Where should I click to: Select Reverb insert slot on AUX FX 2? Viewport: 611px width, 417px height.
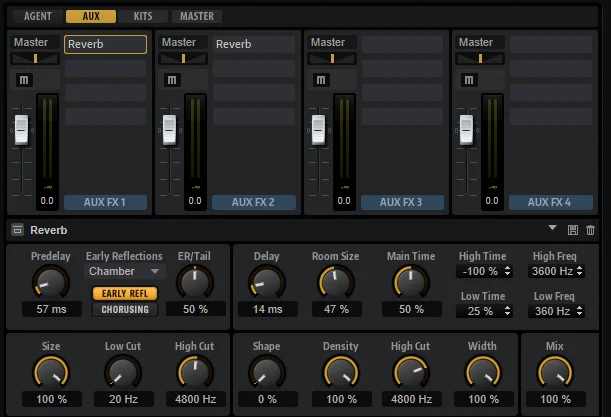tap(254, 44)
